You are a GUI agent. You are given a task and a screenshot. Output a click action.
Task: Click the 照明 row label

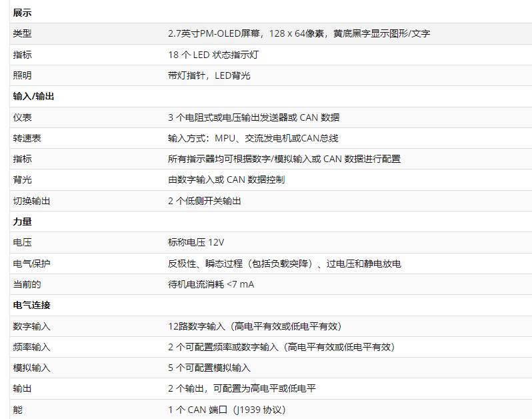point(23,76)
